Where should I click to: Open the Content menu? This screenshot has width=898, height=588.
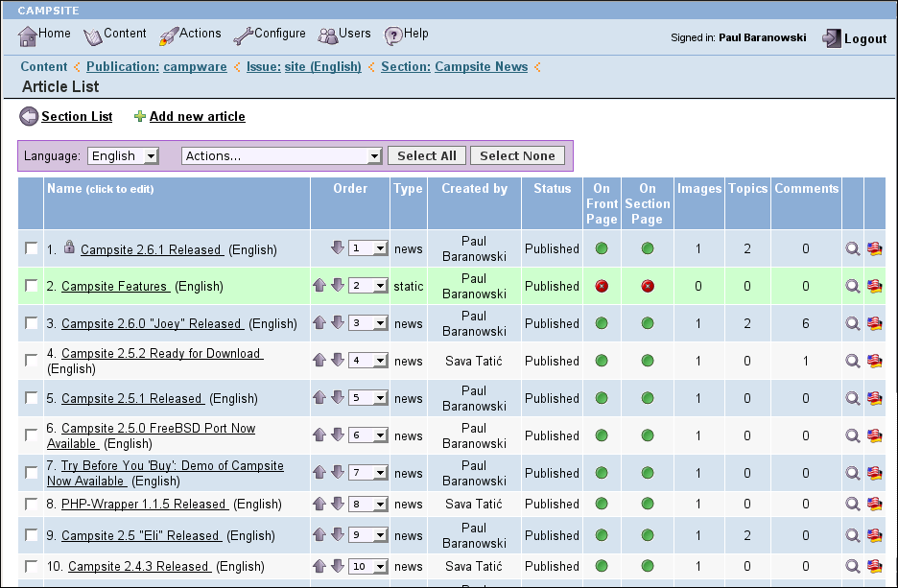click(x=115, y=35)
